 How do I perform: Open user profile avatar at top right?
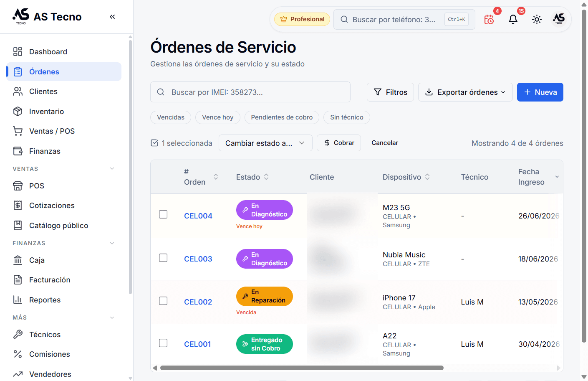point(559,19)
